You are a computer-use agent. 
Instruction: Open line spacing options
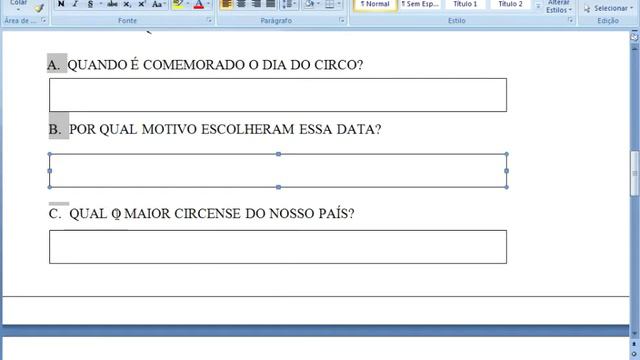tap(289, 4)
